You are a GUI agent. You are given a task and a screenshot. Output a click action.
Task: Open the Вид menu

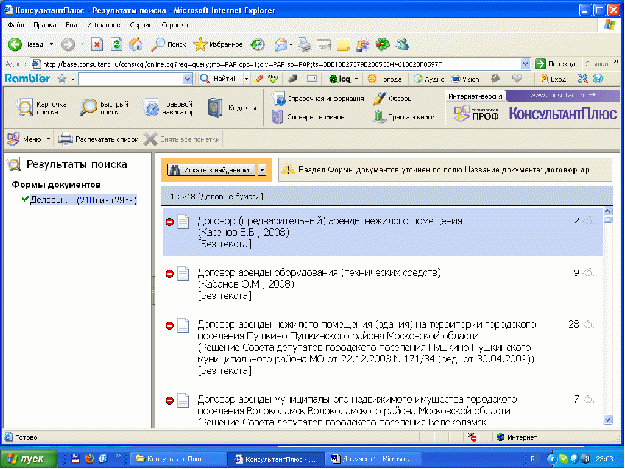click(72, 25)
